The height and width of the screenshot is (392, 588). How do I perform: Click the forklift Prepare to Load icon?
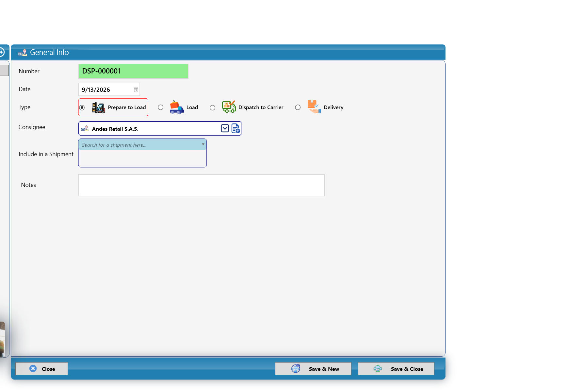click(98, 107)
